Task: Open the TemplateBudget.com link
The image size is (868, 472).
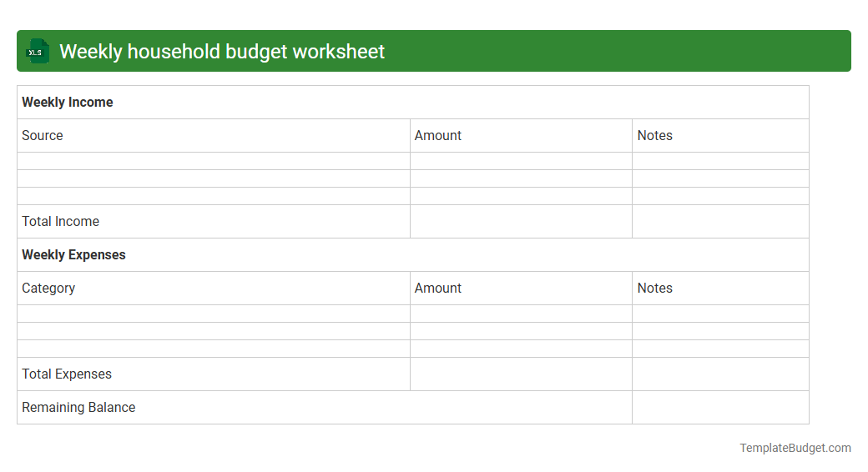Action: click(x=795, y=448)
